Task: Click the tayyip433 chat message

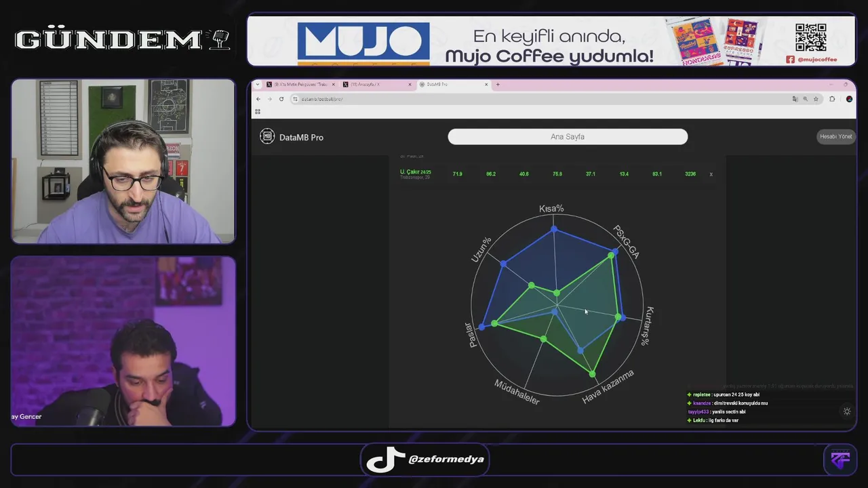Action: tap(717, 411)
